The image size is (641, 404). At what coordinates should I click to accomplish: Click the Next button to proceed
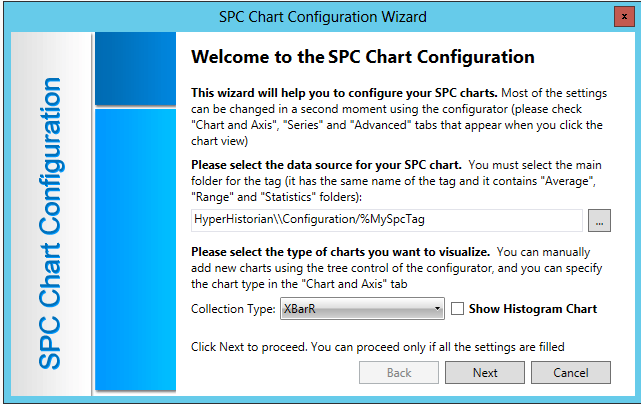click(x=485, y=373)
